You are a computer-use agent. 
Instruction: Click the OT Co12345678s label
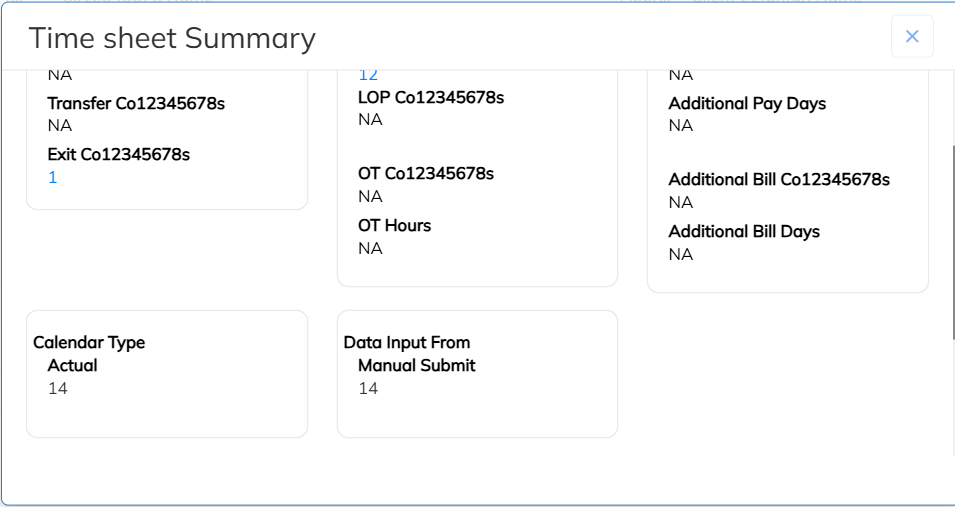coord(426,173)
